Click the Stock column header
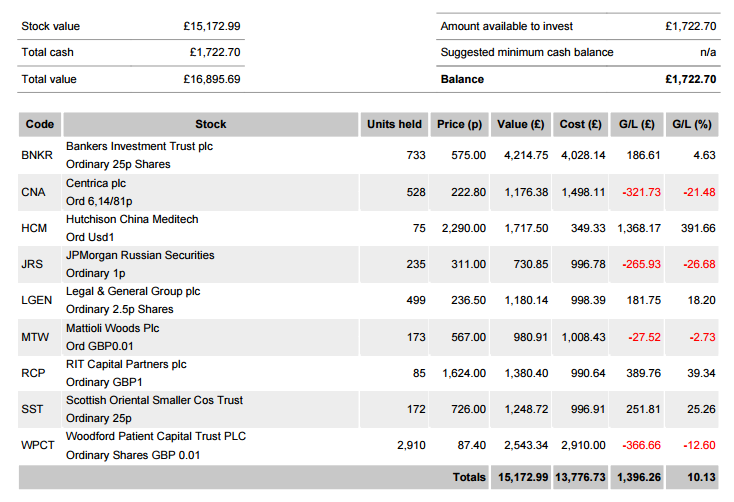Image resolution: width=734 pixels, height=502 pixels. point(211,124)
